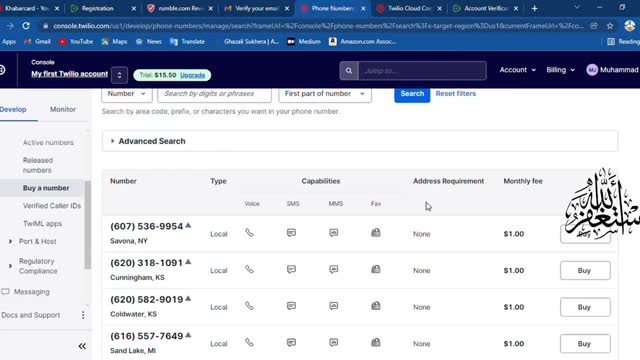The width and height of the screenshot is (640, 360).
Task: Open the Billing dropdown menu
Action: pyautogui.click(x=560, y=70)
